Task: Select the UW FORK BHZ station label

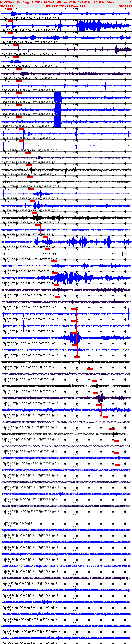Action: (31, 307)
